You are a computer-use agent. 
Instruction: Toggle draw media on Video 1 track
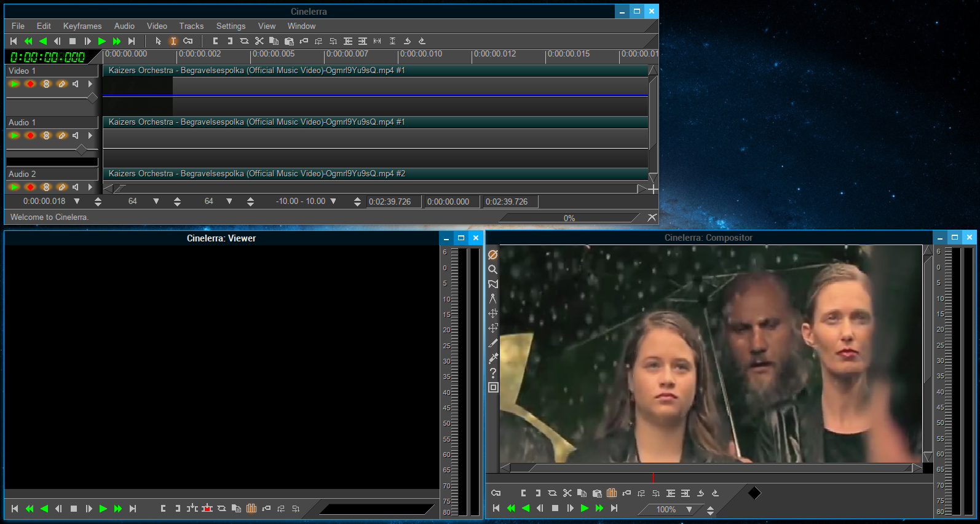click(x=61, y=84)
